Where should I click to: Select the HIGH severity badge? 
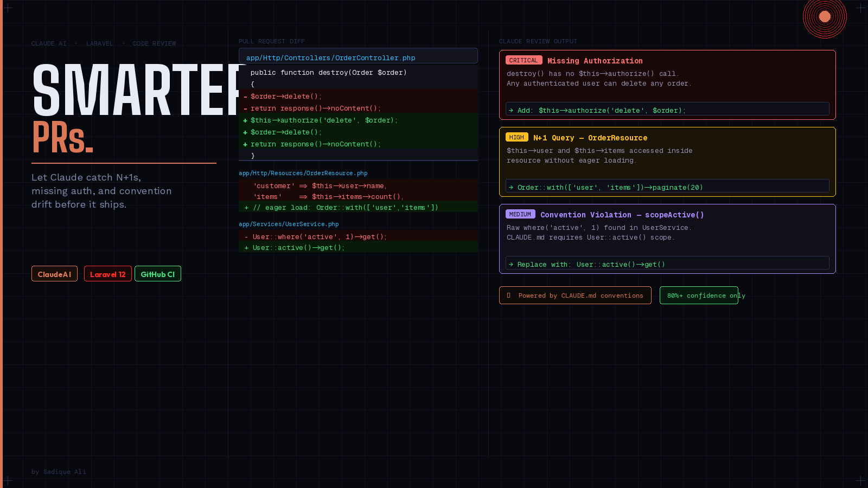tap(517, 137)
